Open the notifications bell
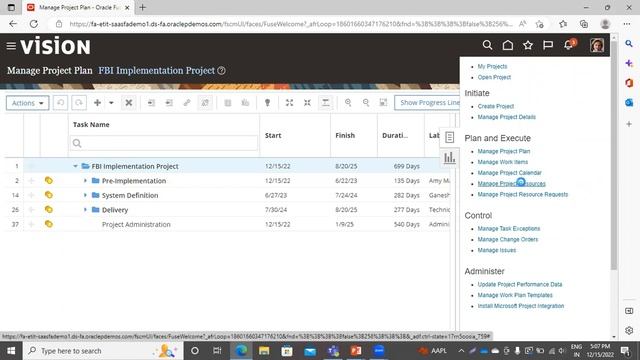The image size is (640, 360). click(x=569, y=45)
